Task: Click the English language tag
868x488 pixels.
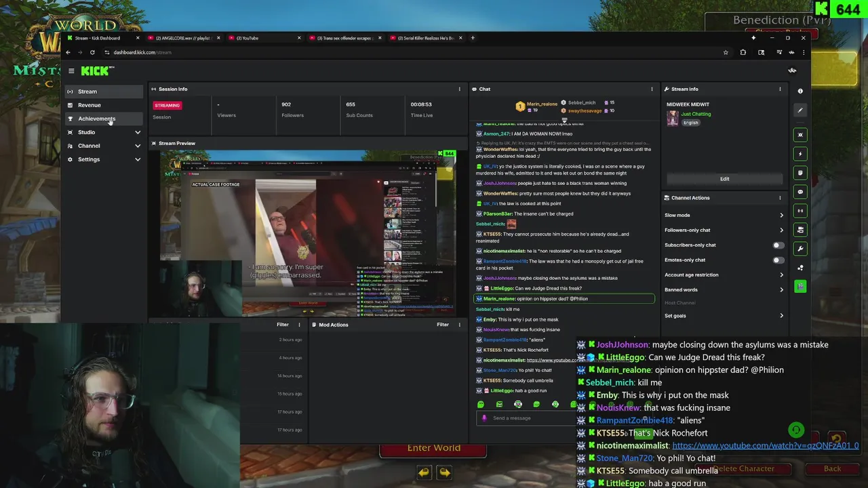Action: coord(690,123)
